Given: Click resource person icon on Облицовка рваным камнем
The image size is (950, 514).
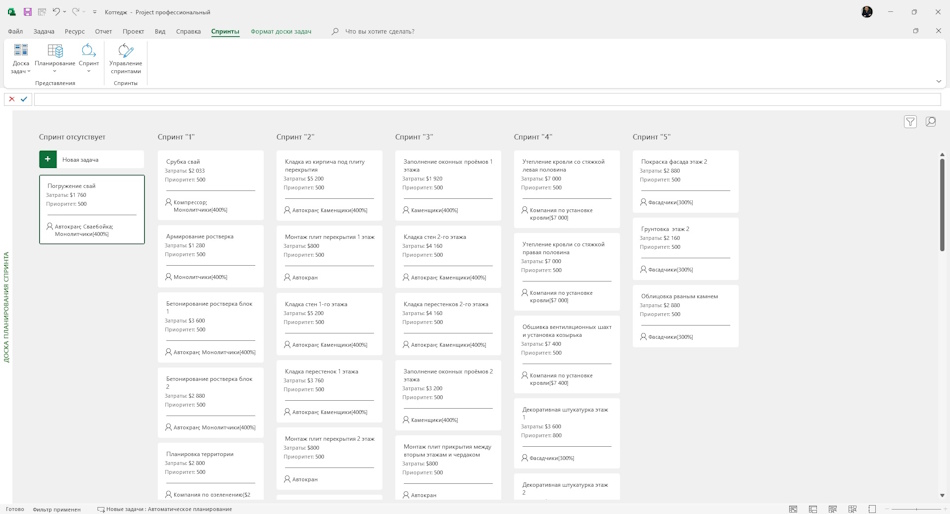Looking at the screenshot, I should 643,336.
